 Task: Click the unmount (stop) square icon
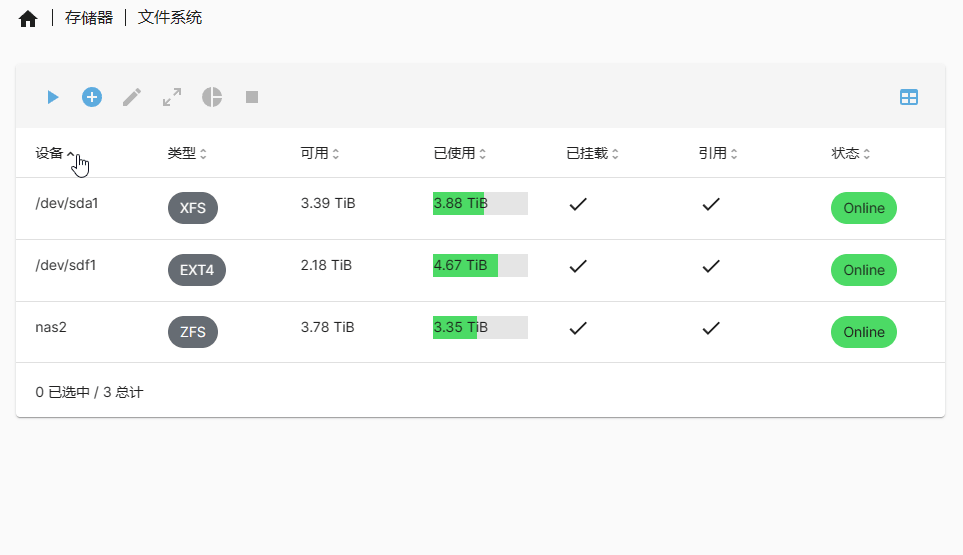click(252, 97)
